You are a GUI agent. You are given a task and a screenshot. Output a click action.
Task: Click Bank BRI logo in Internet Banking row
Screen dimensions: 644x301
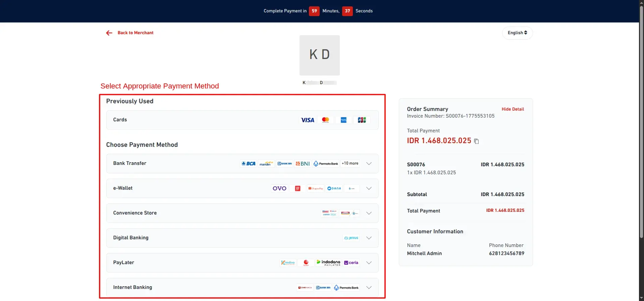coord(323,288)
